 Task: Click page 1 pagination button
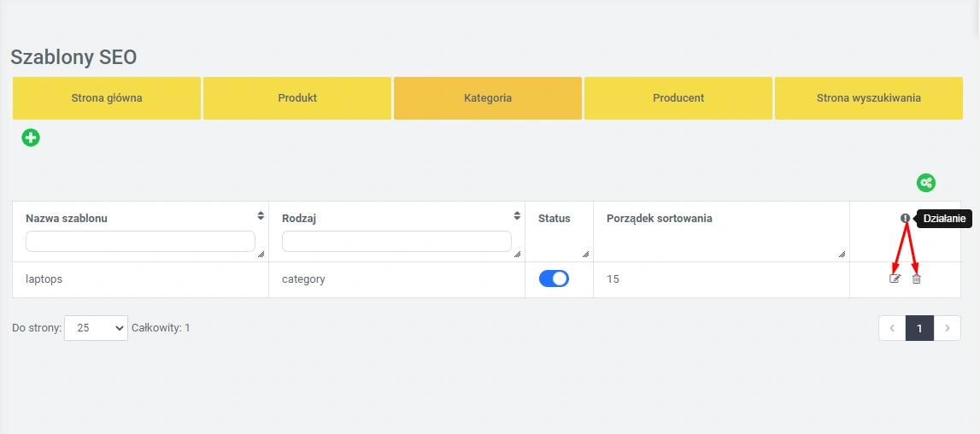[919, 328]
